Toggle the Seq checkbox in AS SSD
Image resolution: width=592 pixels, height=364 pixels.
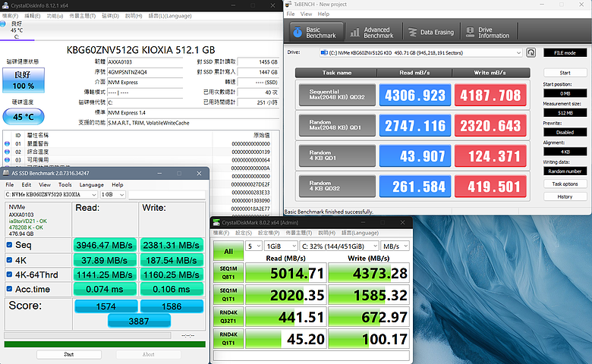[9, 245]
